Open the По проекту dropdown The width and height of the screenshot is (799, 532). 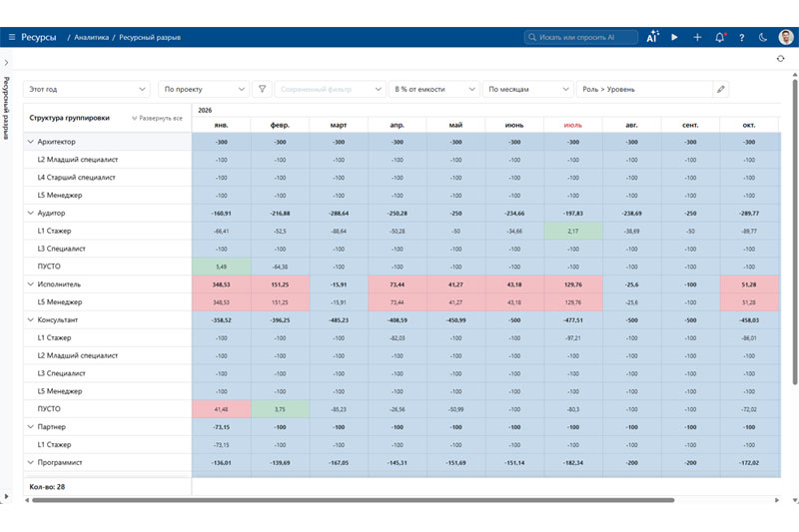click(204, 89)
